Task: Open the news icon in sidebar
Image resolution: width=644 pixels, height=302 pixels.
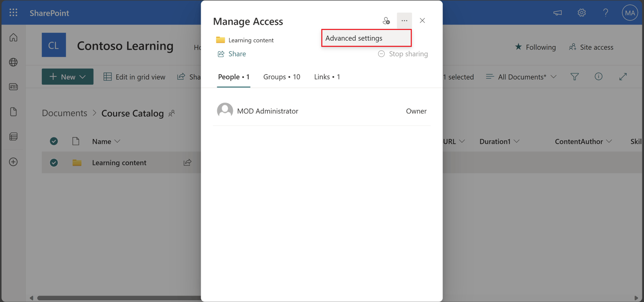Action: coord(13,87)
